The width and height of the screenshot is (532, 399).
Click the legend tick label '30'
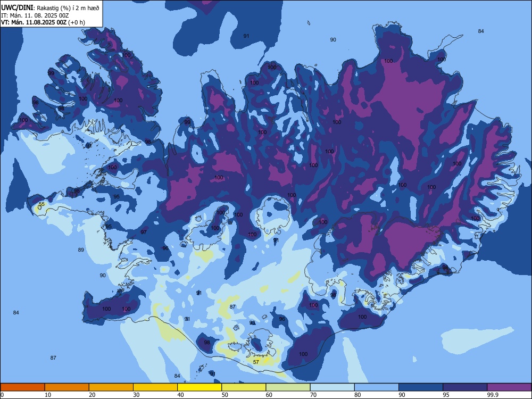pyautogui.click(x=136, y=395)
